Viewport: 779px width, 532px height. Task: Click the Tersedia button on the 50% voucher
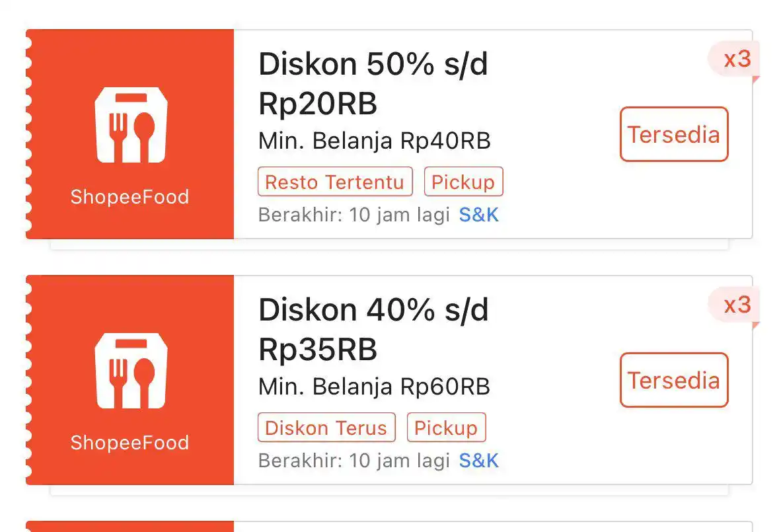click(x=673, y=134)
